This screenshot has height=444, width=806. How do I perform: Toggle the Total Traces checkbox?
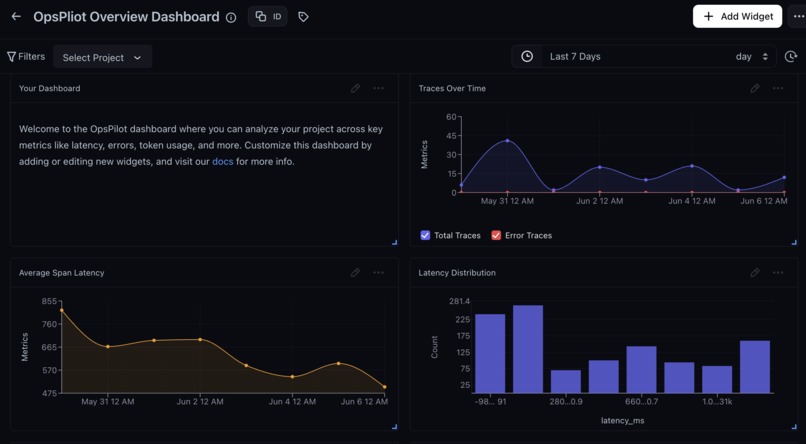point(425,235)
